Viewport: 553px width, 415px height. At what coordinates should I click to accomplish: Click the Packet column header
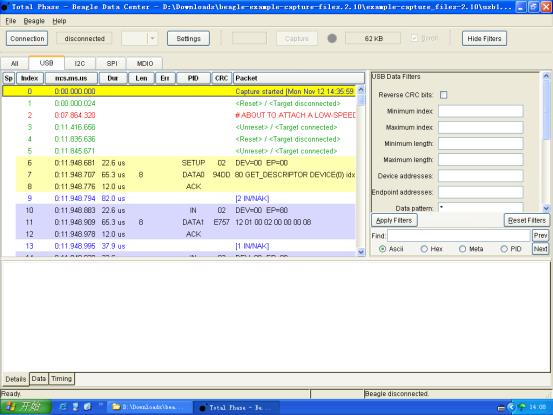[x=299, y=78]
